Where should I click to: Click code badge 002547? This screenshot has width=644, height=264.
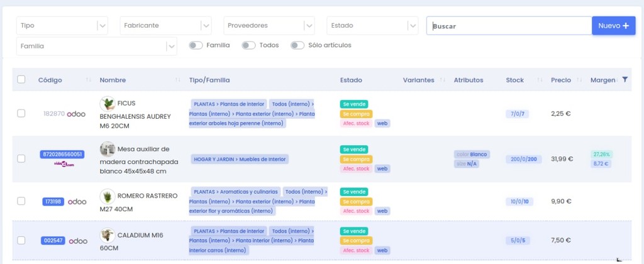click(x=53, y=241)
